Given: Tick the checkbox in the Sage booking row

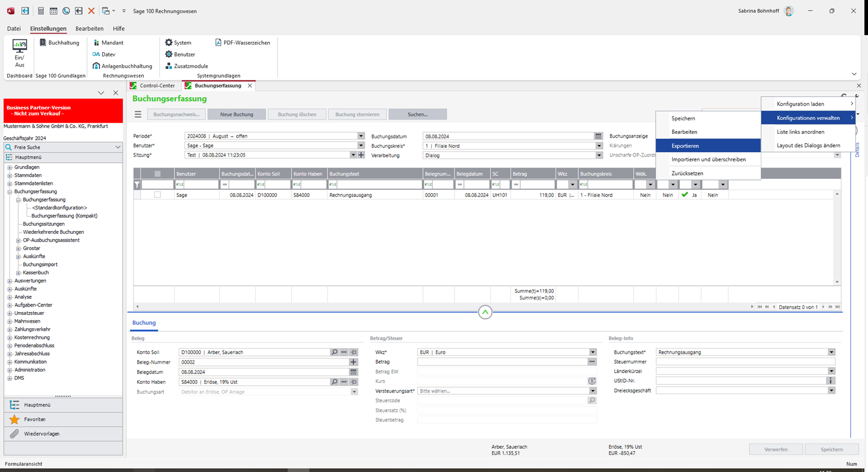Looking at the screenshot, I should pos(158,195).
